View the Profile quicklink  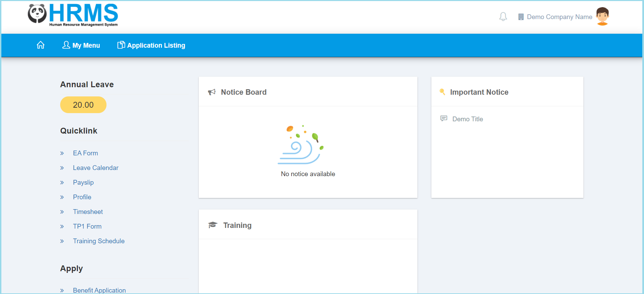click(82, 197)
